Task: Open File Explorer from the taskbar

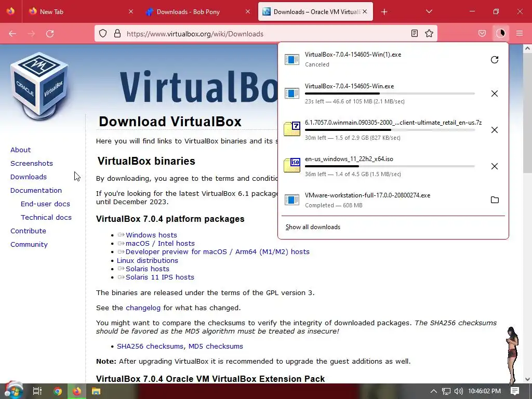Action: click(x=96, y=391)
